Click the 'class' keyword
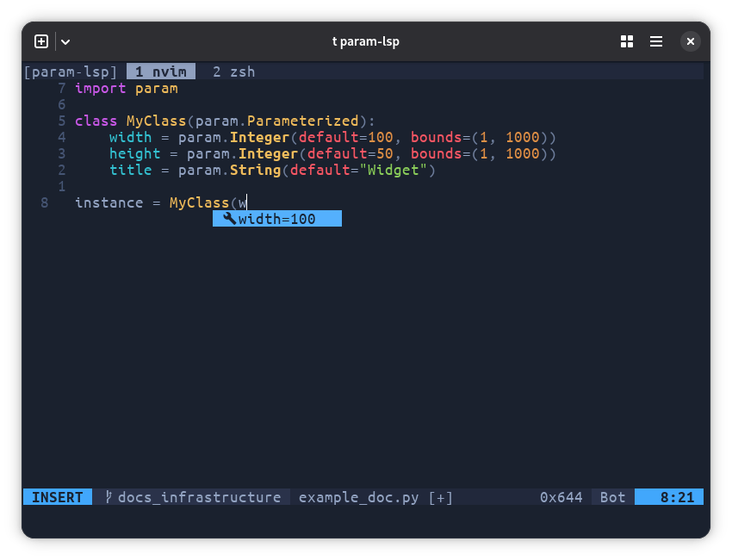Viewport: 732px width, 560px height. [x=96, y=121]
